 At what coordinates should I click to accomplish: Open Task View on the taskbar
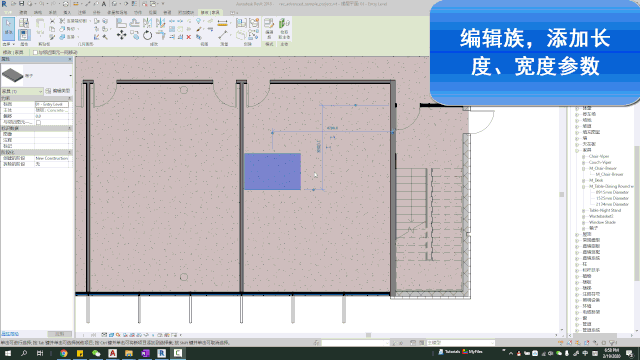click(x=40, y=353)
